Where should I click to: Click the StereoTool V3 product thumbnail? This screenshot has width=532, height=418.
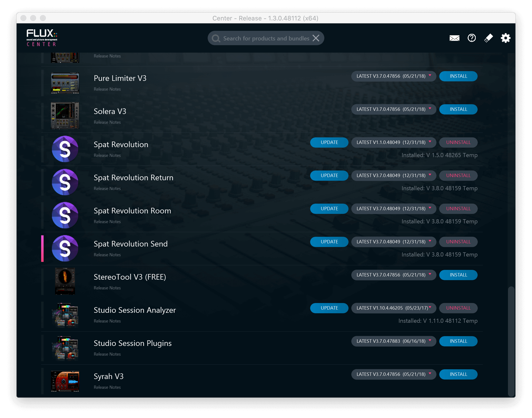click(65, 281)
